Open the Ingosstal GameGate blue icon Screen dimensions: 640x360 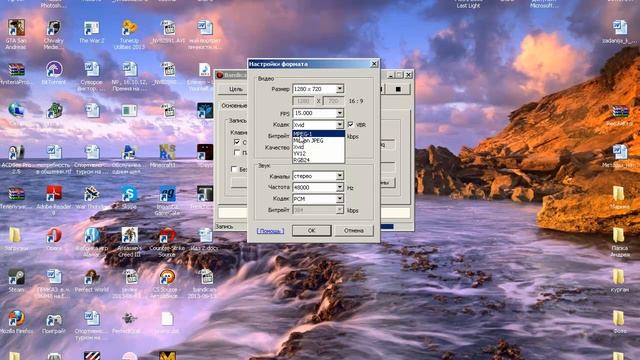click(x=167, y=200)
